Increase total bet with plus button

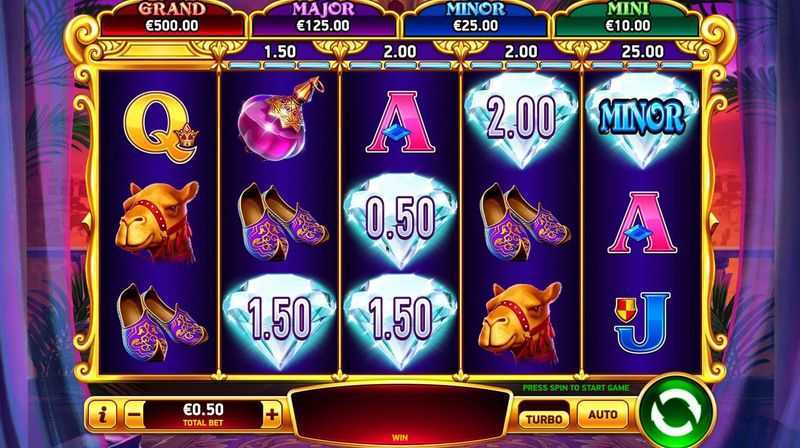click(x=272, y=414)
